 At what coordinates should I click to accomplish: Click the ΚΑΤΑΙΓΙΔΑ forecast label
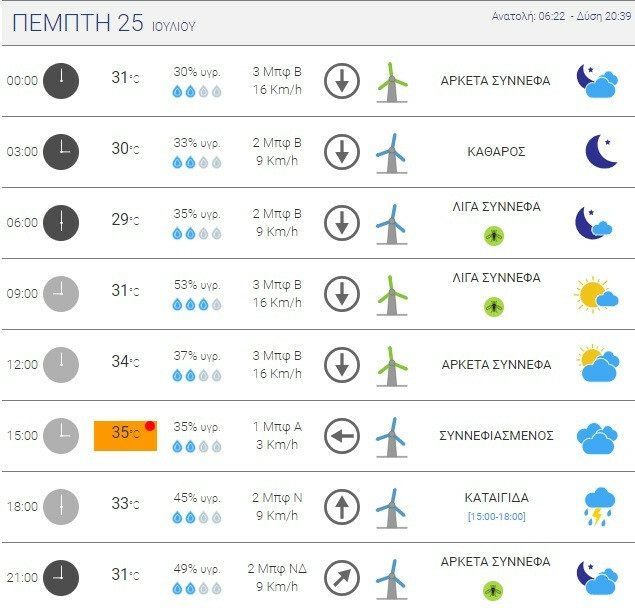(x=496, y=497)
